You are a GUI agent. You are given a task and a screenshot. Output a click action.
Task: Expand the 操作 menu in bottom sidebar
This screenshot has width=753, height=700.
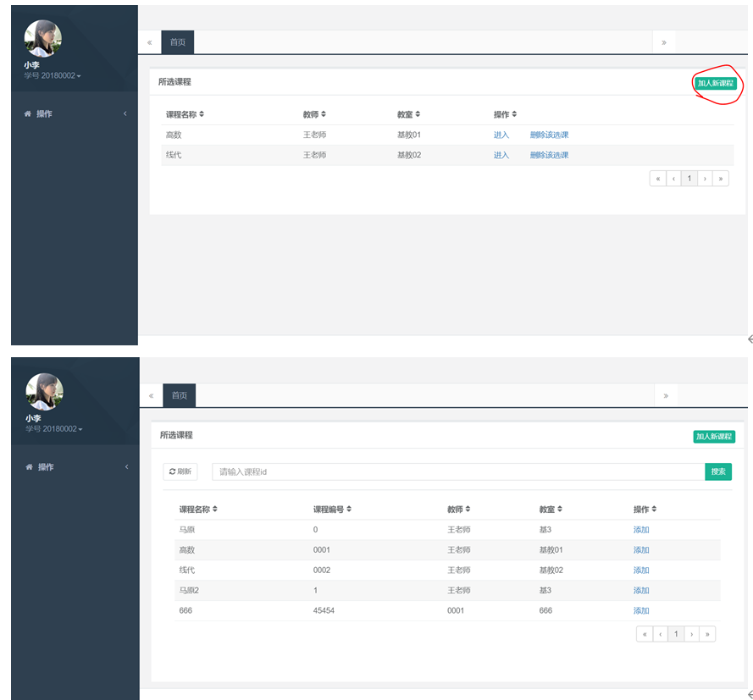75,467
